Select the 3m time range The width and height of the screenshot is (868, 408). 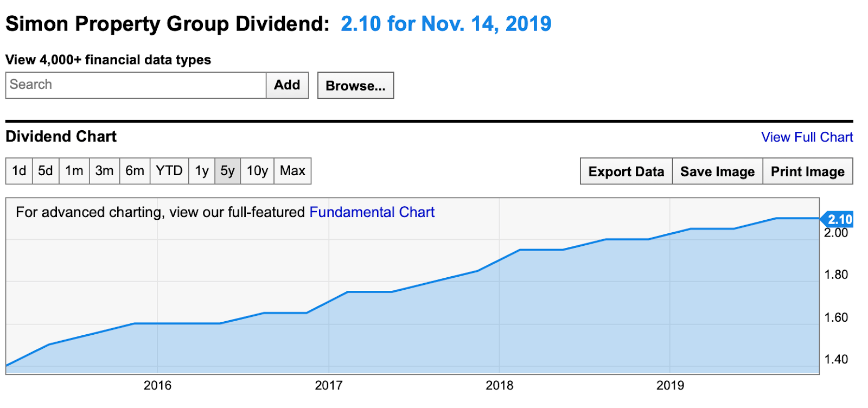click(105, 171)
